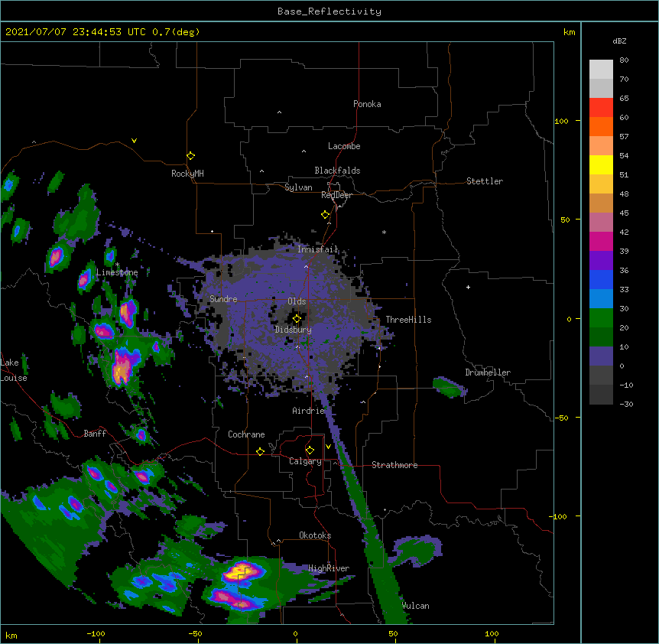Click the Cochrane city label

[x=246, y=434]
